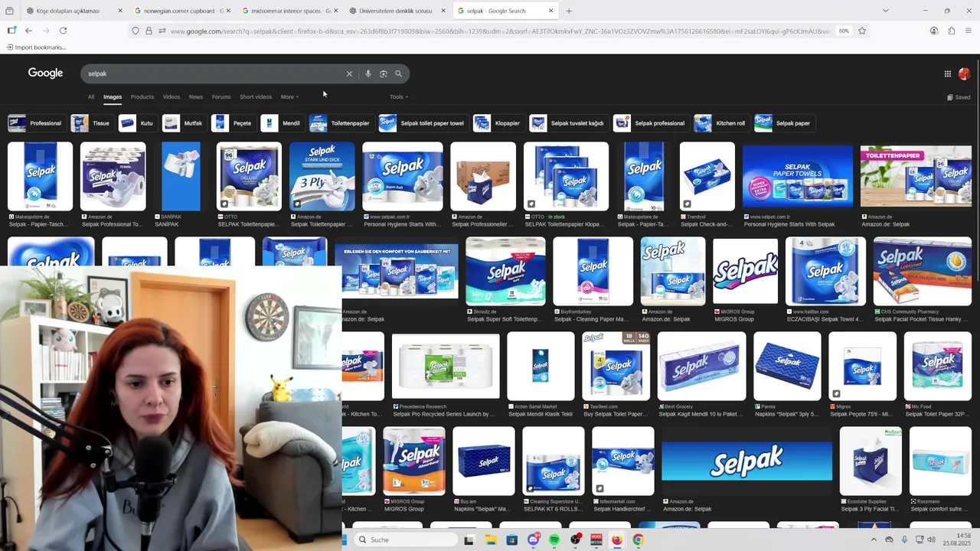980x551 pixels.
Task: Open Firefox account icon in toolbar
Action: 934,31
